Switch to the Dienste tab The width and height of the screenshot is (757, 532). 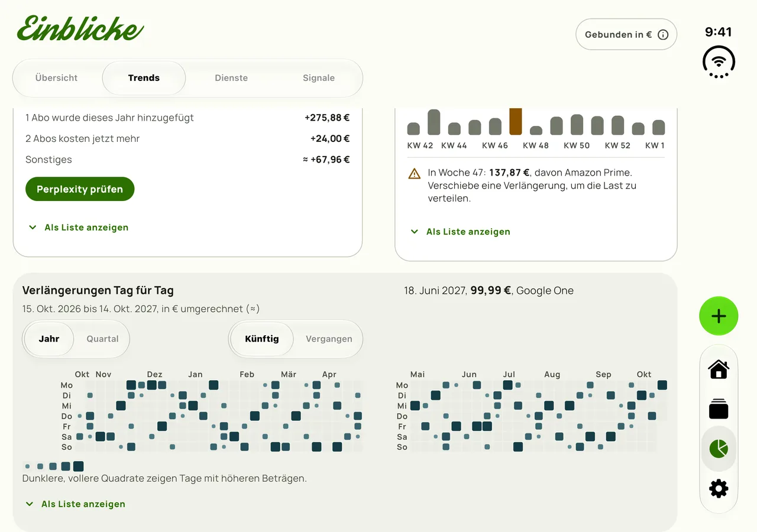[231, 78]
